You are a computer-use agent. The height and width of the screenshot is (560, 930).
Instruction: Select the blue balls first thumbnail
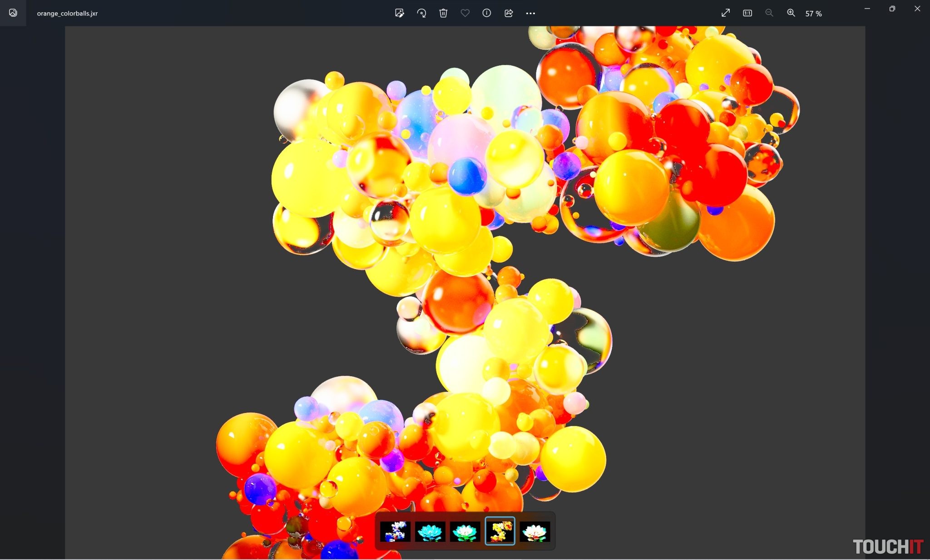coord(395,531)
